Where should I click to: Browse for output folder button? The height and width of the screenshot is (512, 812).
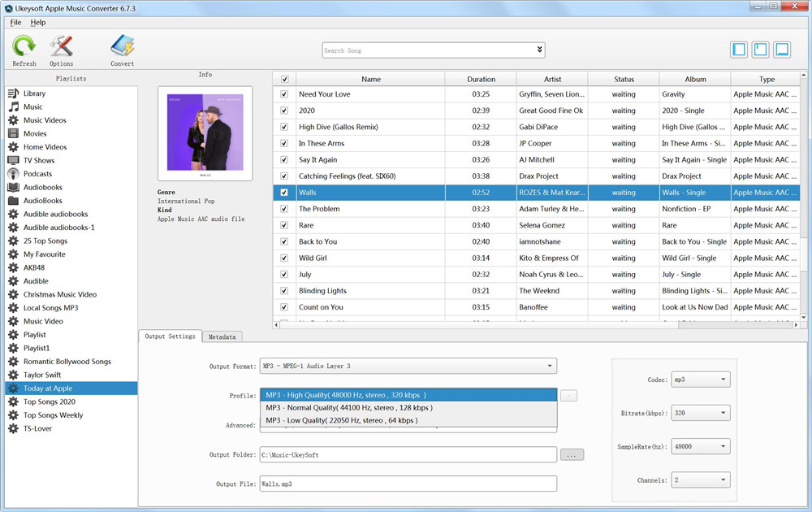[x=572, y=454]
